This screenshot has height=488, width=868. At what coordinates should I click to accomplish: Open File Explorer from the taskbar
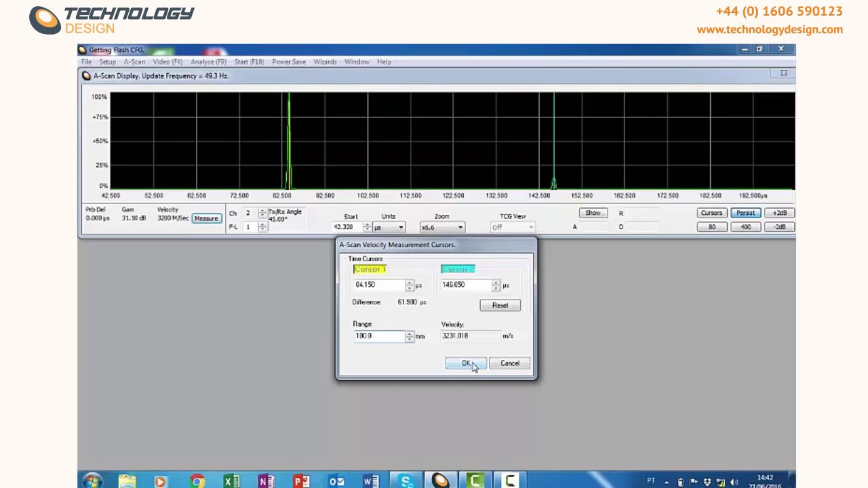click(x=127, y=481)
